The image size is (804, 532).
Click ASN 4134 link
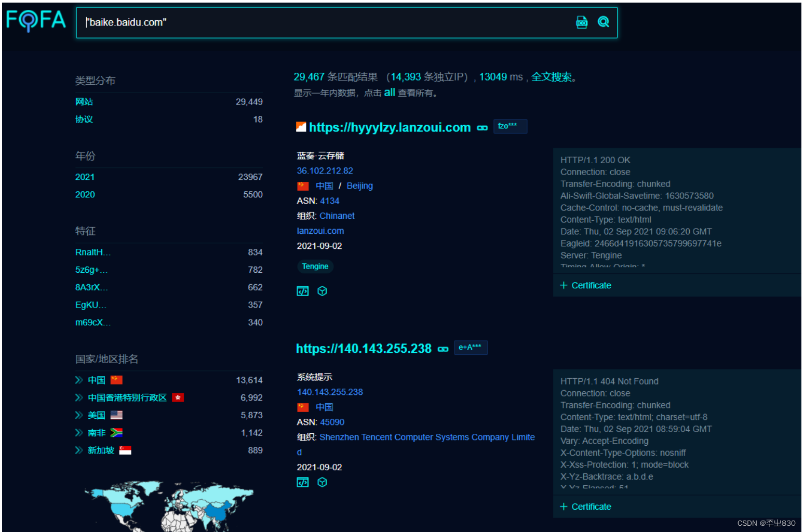coord(329,201)
